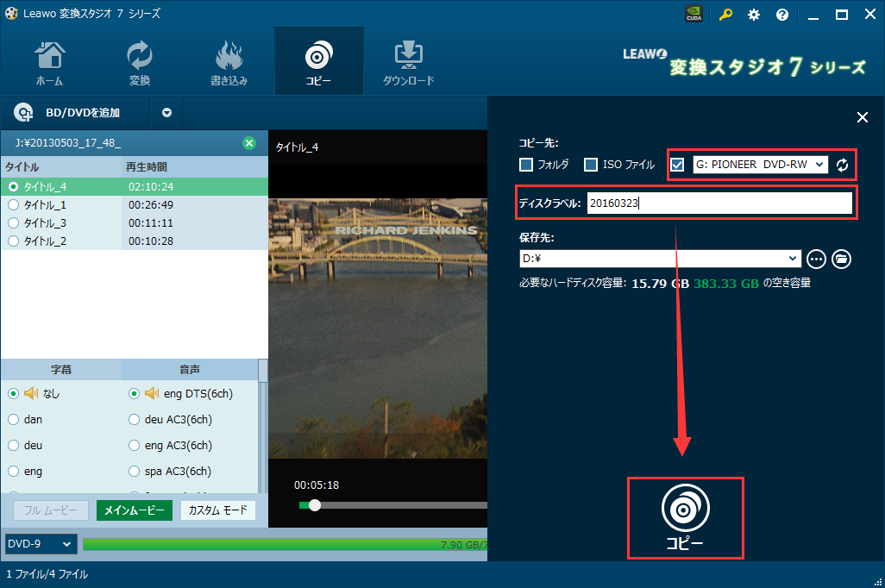The image size is (885, 588).
Task: Click the CUDA acceleration icon
Action: pos(694,14)
